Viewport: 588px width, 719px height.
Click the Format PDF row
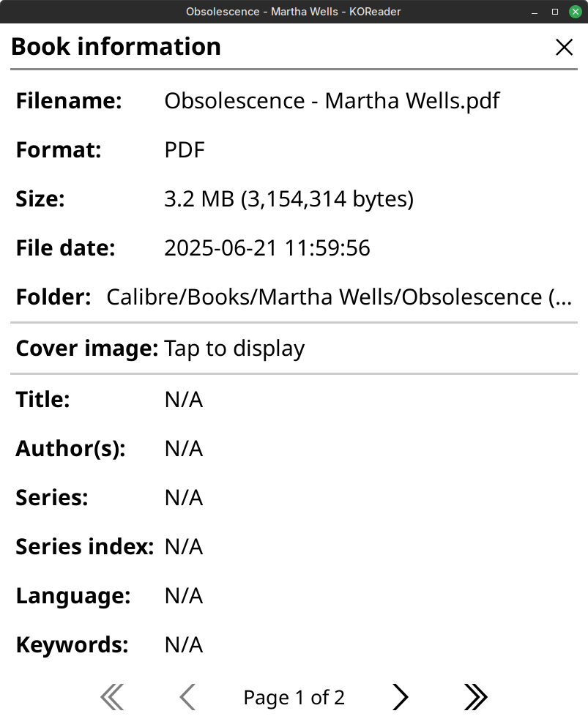coord(185,150)
